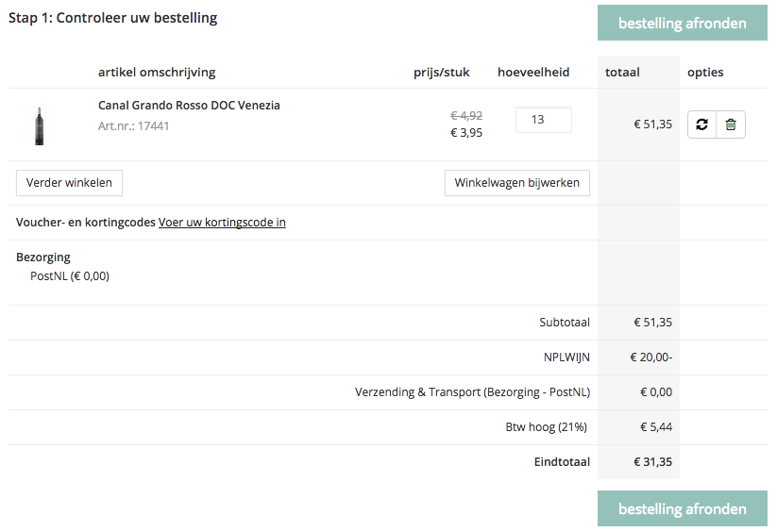
Task: Focus the quantity field showing 13
Action: click(x=543, y=120)
